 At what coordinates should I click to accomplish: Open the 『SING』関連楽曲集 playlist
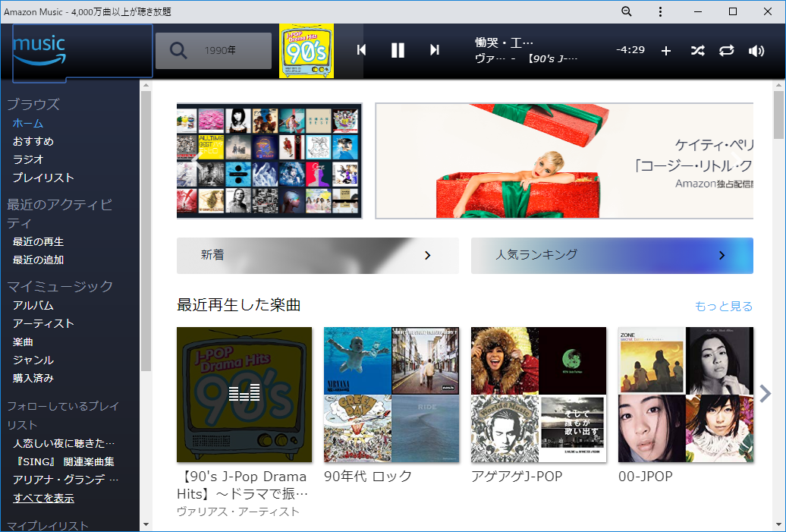click(64, 461)
